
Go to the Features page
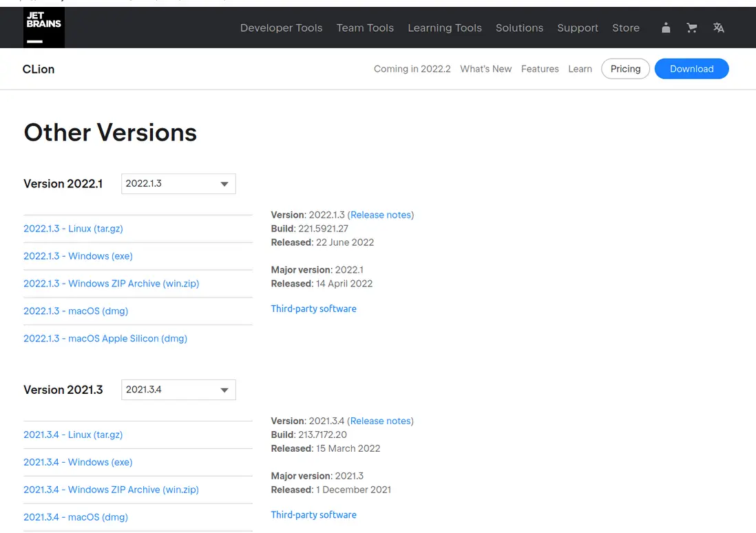(x=540, y=69)
